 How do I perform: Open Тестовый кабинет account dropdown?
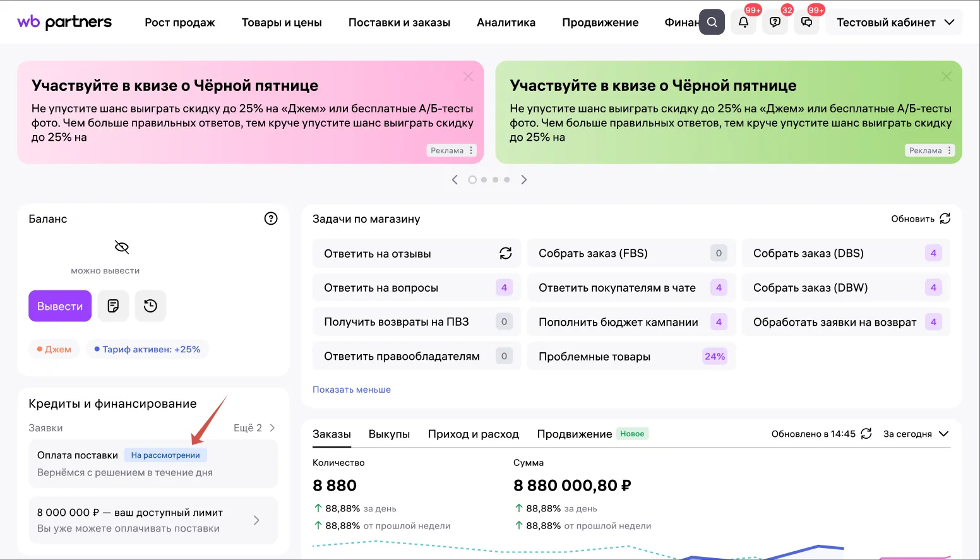pyautogui.click(x=894, y=22)
